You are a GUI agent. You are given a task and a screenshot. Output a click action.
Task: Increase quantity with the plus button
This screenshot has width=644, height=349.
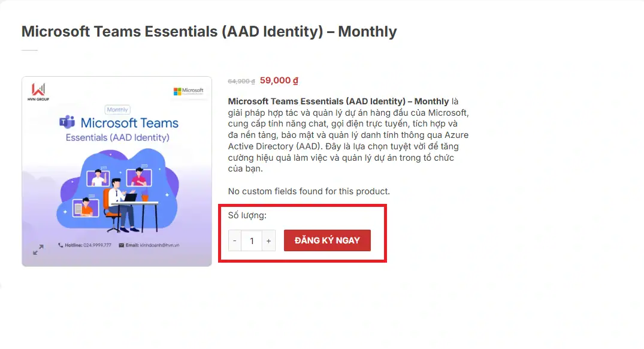pos(268,240)
